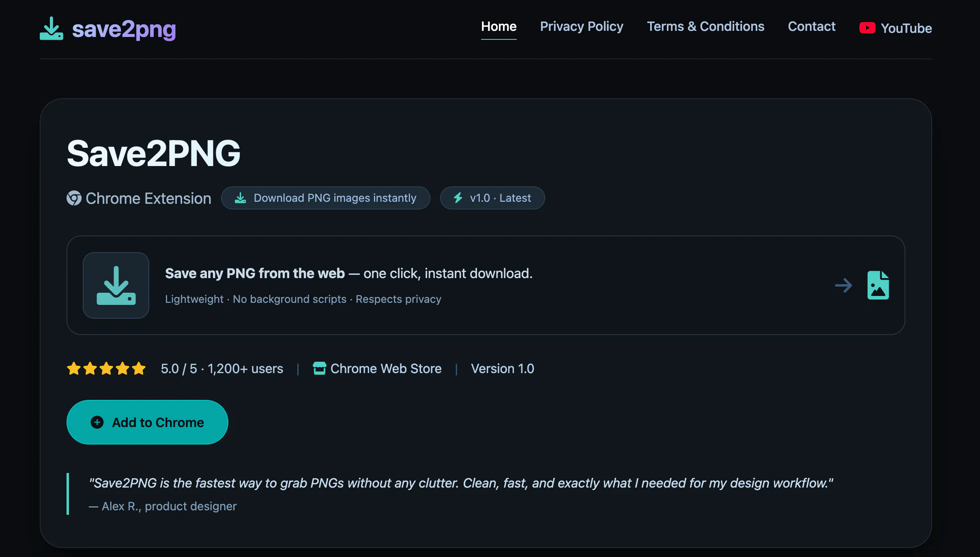Click the lightning bolt icon
This screenshot has width=980, height=557.
[458, 198]
